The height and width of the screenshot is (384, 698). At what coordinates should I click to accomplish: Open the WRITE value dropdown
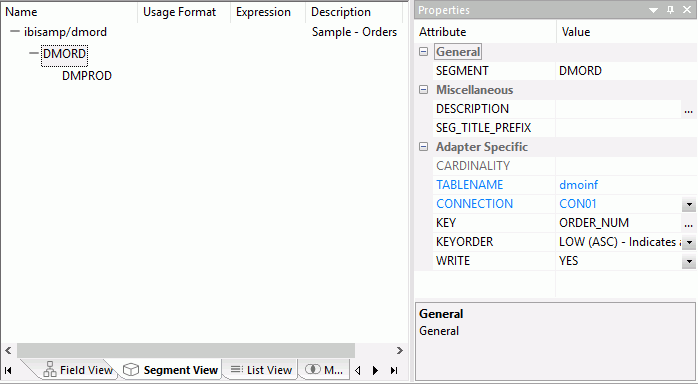click(689, 261)
